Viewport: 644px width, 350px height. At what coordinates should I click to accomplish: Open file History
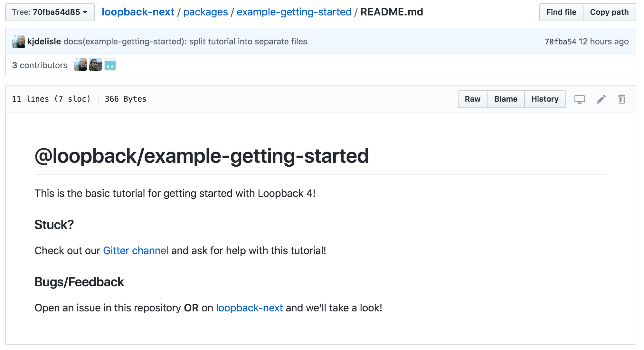tap(545, 99)
